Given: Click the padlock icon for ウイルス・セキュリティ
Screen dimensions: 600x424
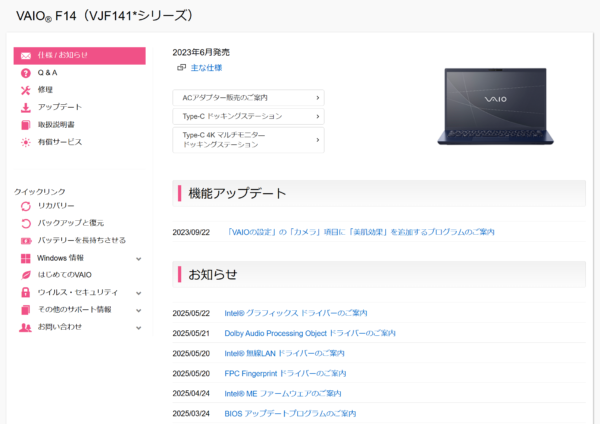Looking at the screenshot, I should pyautogui.click(x=26, y=293).
